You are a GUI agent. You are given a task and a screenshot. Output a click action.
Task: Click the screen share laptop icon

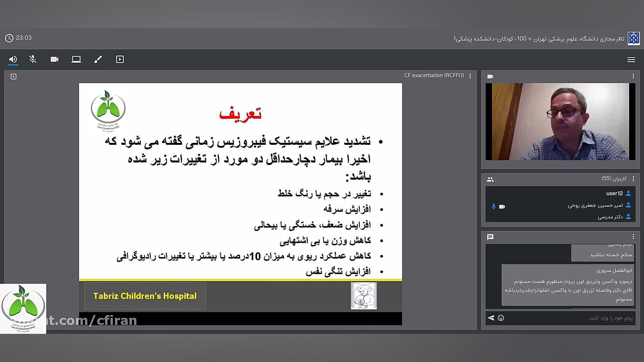pyautogui.click(x=76, y=60)
